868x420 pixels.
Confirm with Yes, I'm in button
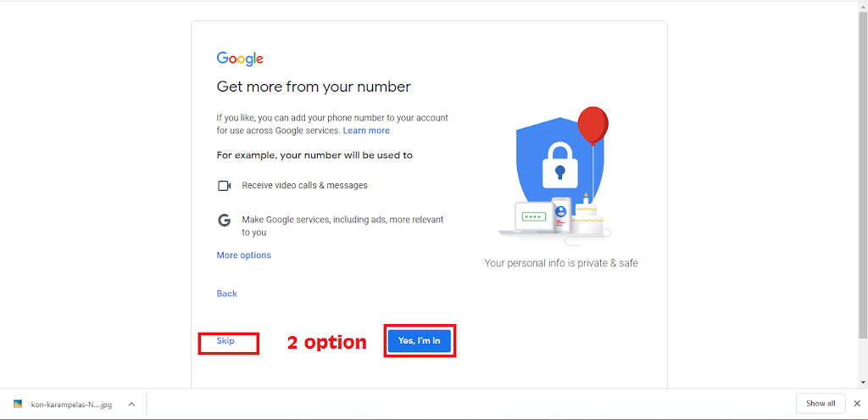tap(419, 341)
